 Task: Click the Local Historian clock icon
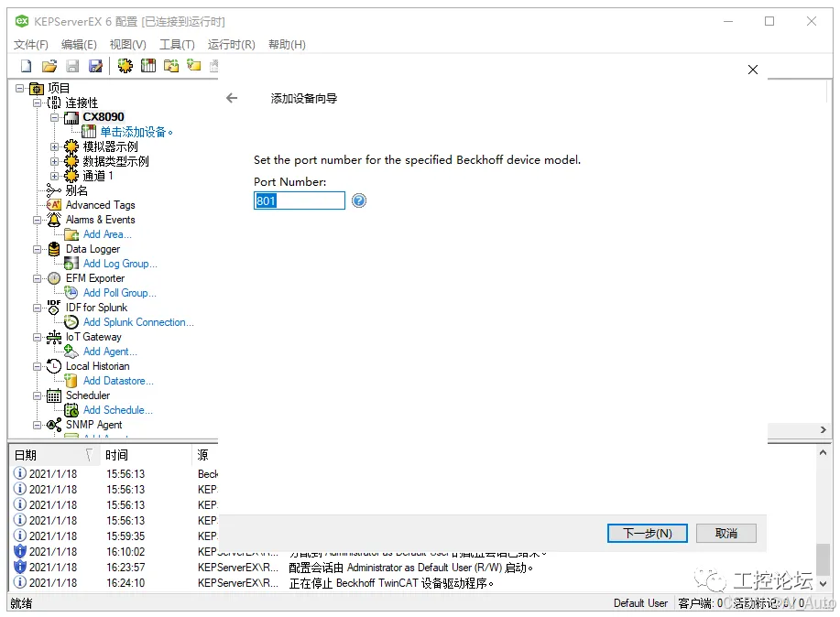pos(53,366)
